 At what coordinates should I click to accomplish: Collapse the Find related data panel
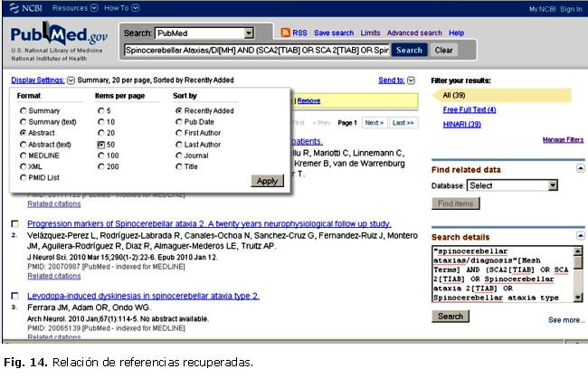tap(580, 169)
